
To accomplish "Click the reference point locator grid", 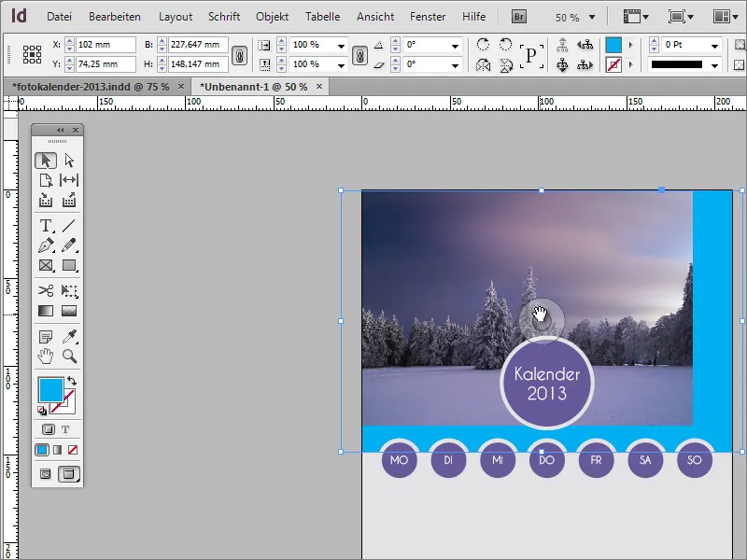I will pyautogui.click(x=32, y=54).
